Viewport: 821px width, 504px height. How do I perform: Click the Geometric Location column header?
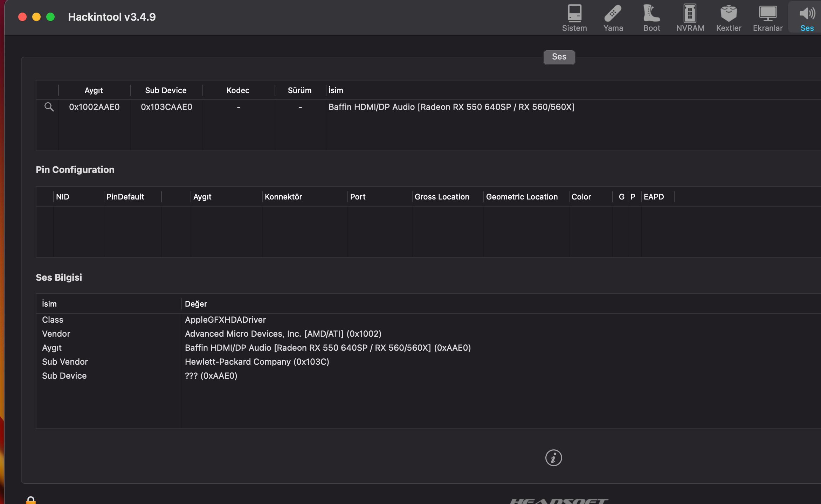click(x=522, y=197)
